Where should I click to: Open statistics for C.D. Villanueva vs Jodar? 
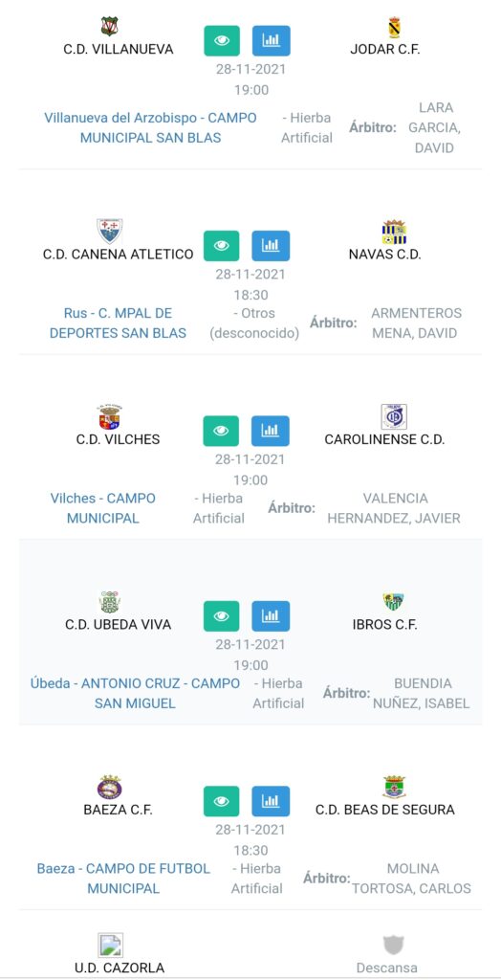tap(272, 40)
